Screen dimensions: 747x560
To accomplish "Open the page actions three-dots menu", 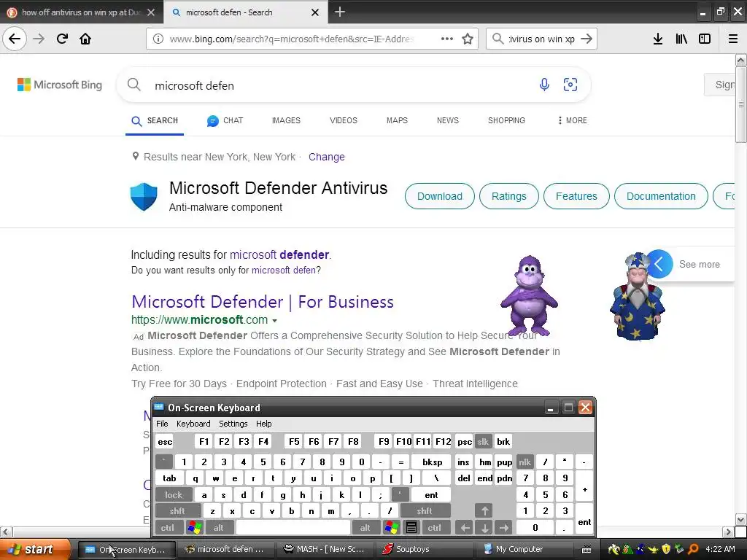I will point(447,39).
